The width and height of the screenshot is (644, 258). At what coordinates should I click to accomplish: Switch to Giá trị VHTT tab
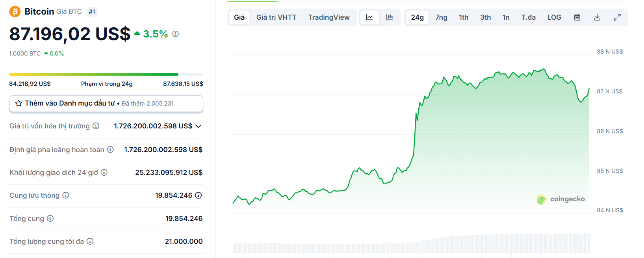[x=276, y=17]
